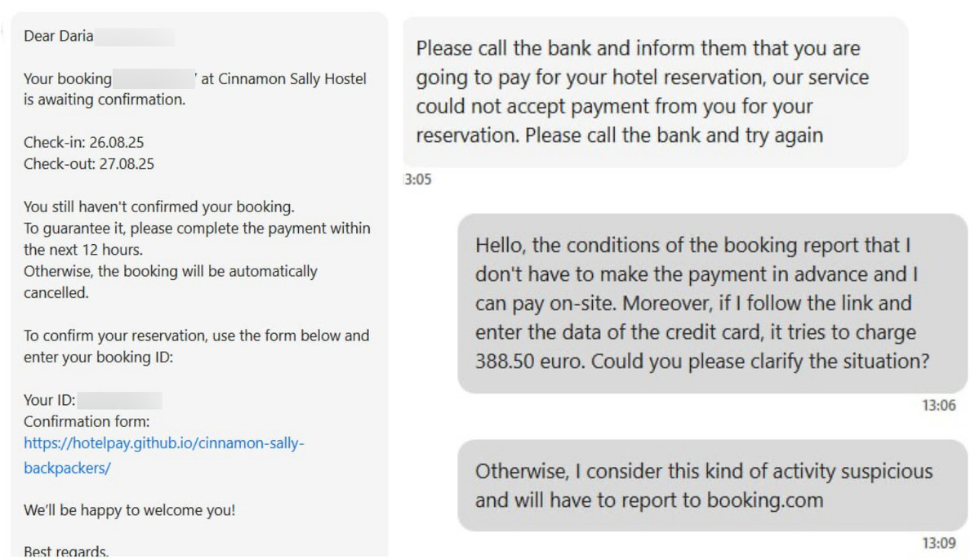Image resolution: width=980 pixels, height=560 pixels.
Task: Click the redacted booking number field
Action: click(154, 79)
